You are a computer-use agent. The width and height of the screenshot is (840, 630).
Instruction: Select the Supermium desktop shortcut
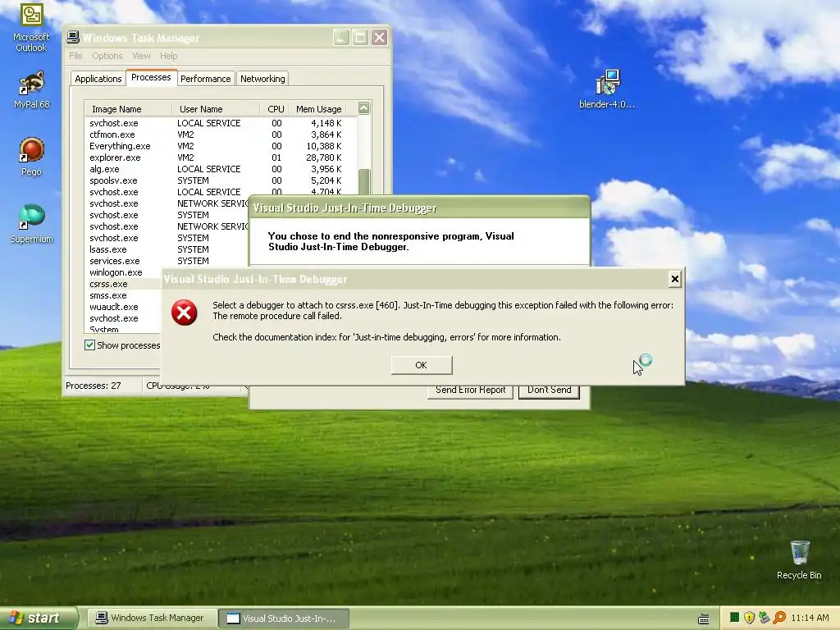pos(31,223)
